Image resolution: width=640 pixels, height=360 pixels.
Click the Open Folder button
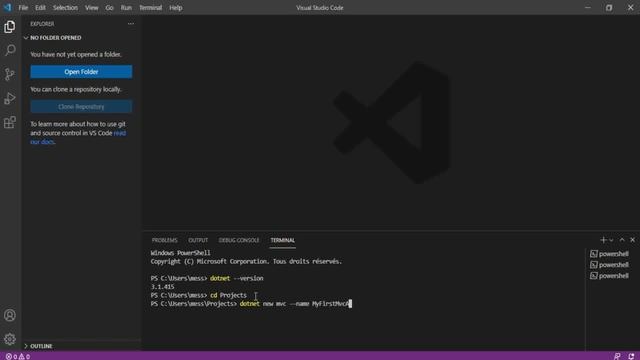81,72
